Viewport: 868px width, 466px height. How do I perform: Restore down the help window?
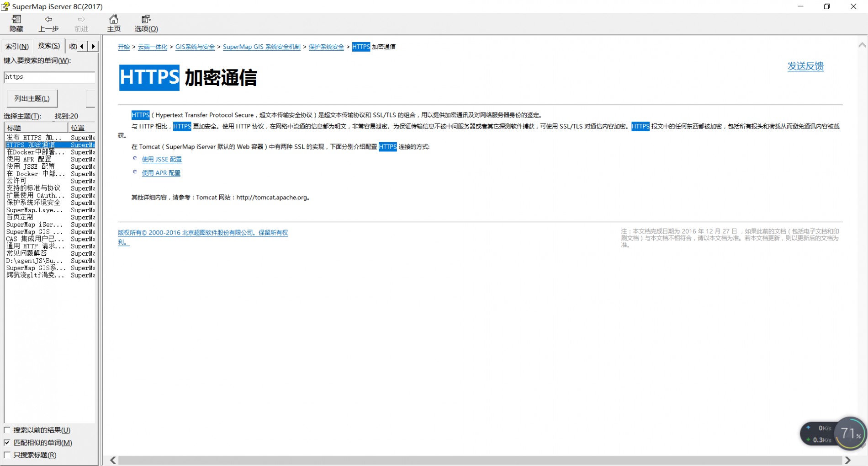click(827, 6)
